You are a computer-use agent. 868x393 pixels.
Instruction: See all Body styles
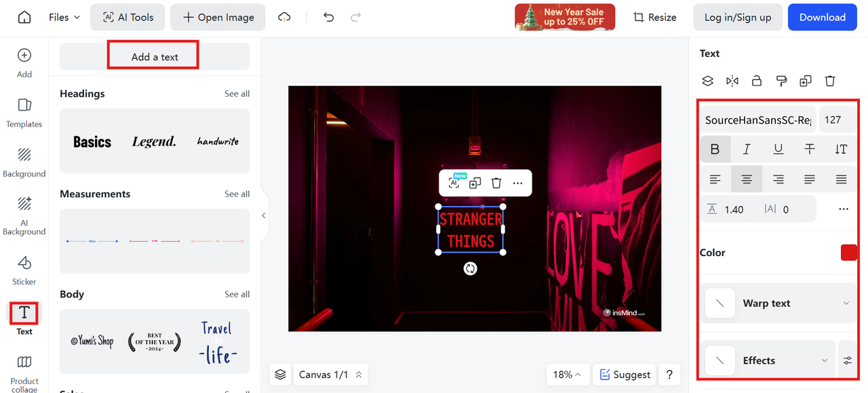[237, 294]
